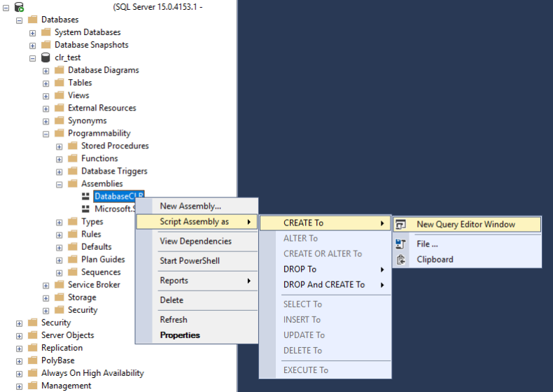Click the Microsoft.S assembly icon
Screen dimensions: 553x392
tap(85, 209)
